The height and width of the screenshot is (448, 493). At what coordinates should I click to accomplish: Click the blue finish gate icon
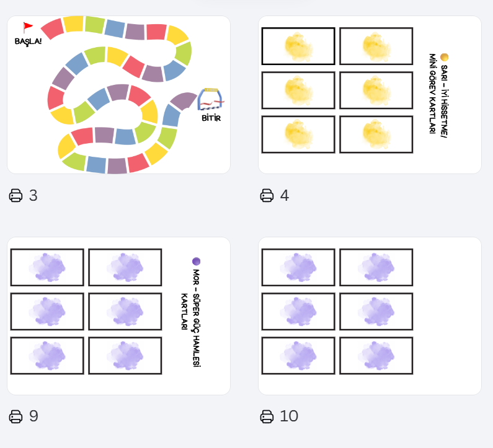tap(211, 100)
